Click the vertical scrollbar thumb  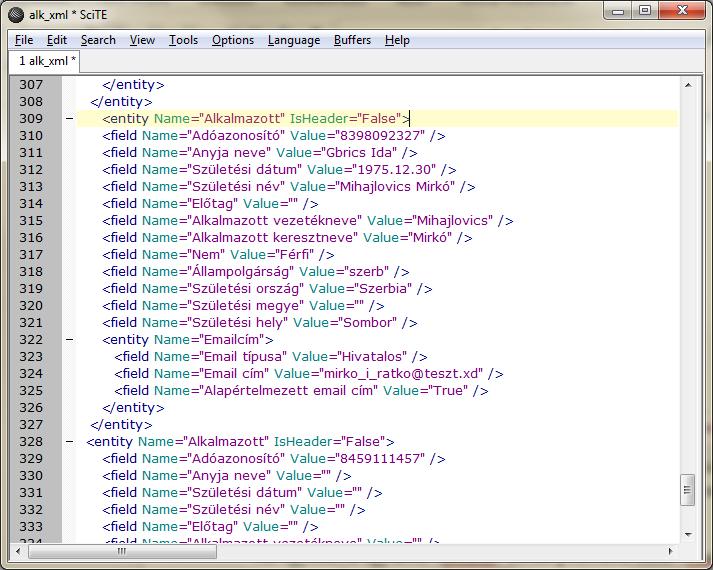[688, 490]
